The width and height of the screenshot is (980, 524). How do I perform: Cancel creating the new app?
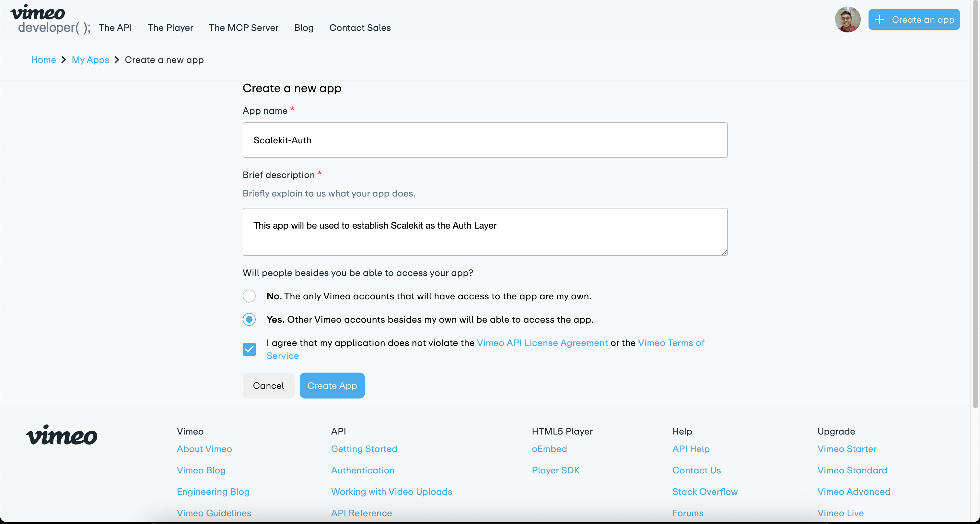tap(268, 386)
